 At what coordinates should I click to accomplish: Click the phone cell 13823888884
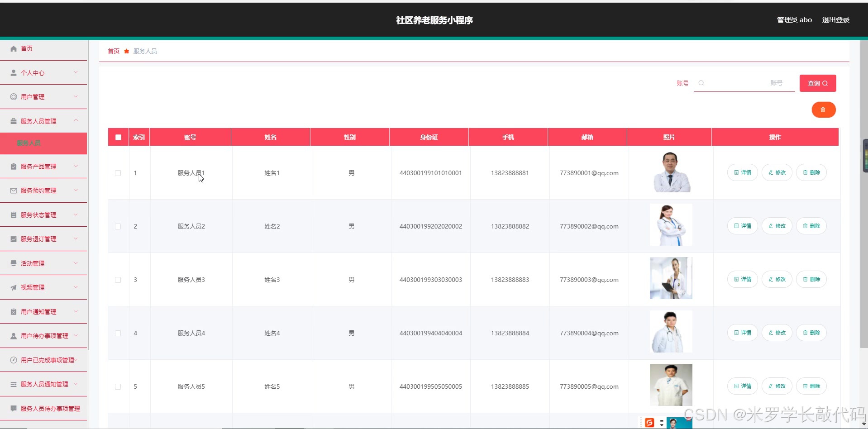click(510, 333)
